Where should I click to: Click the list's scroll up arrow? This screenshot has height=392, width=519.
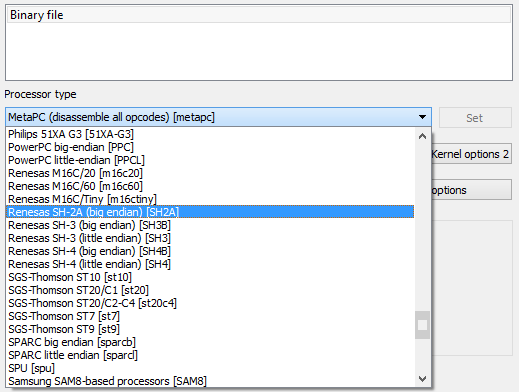click(x=422, y=136)
